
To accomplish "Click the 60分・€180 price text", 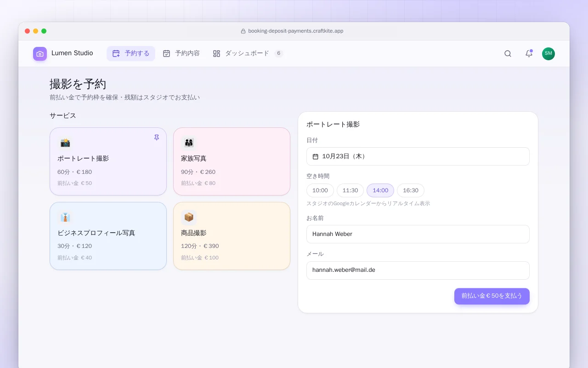I will pyautogui.click(x=75, y=172).
